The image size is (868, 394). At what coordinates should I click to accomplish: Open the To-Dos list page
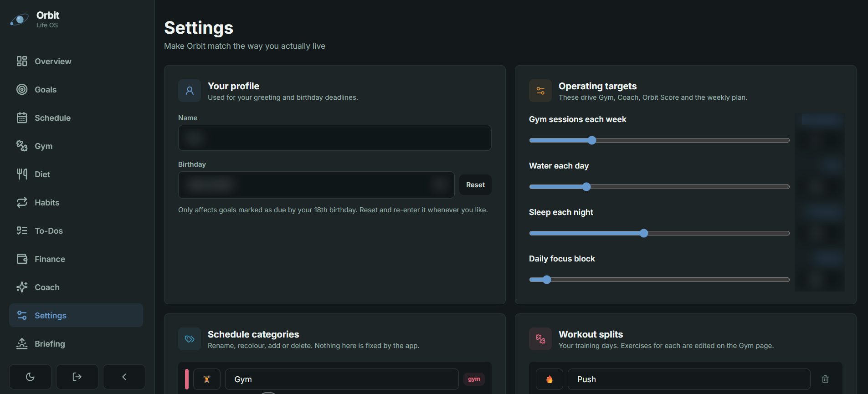[76, 231]
